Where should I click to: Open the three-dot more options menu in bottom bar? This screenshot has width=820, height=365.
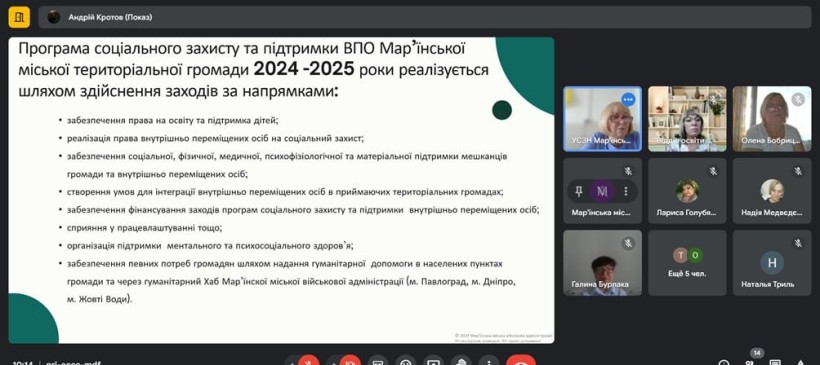[x=489, y=361]
